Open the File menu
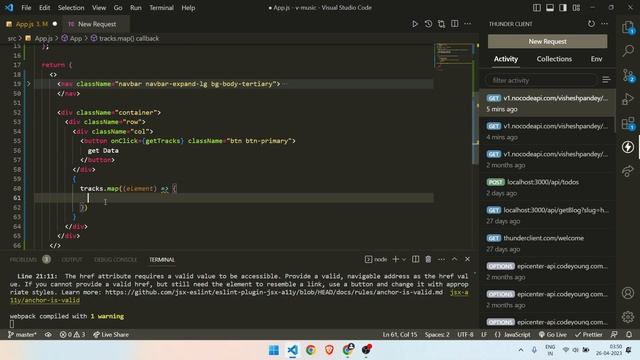The width and height of the screenshot is (640, 360). pos(26,8)
